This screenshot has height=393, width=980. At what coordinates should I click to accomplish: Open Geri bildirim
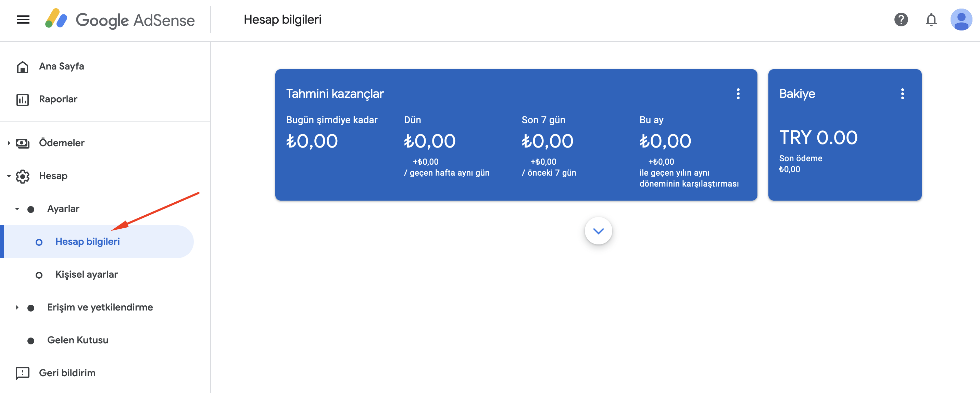pyautogui.click(x=67, y=373)
